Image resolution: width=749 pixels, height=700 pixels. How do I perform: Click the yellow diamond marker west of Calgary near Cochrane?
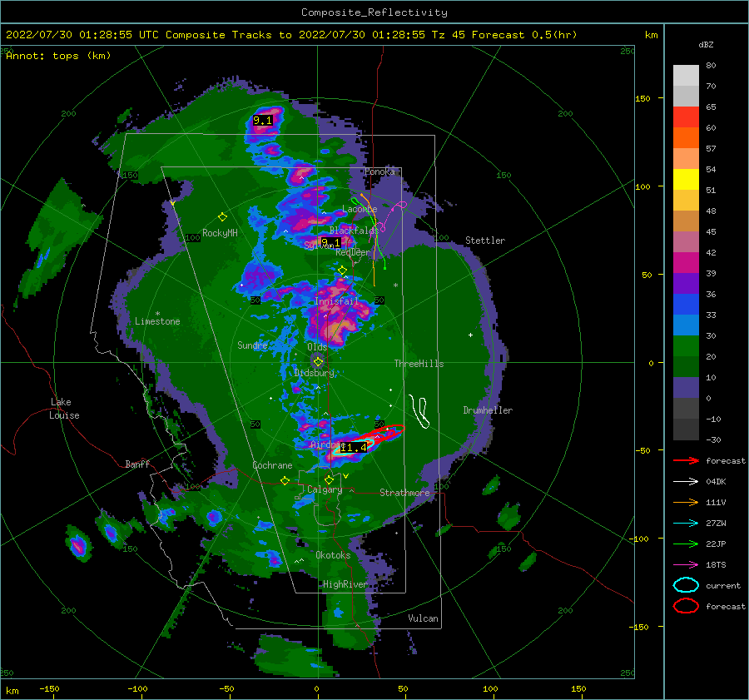[285, 480]
